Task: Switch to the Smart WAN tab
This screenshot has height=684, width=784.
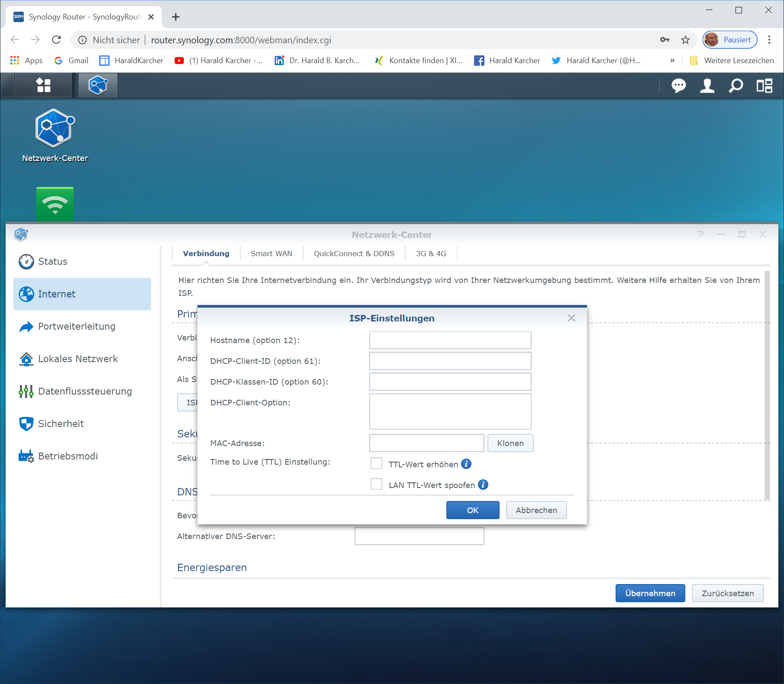Action: [271, 254]
